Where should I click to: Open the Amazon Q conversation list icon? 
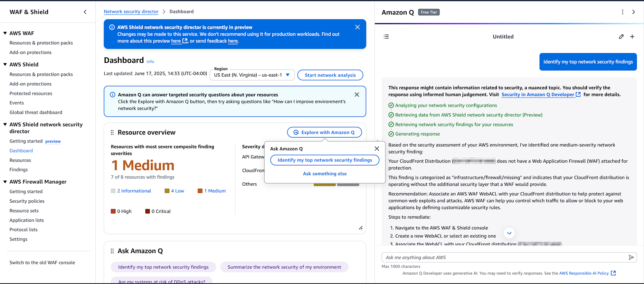386,37
